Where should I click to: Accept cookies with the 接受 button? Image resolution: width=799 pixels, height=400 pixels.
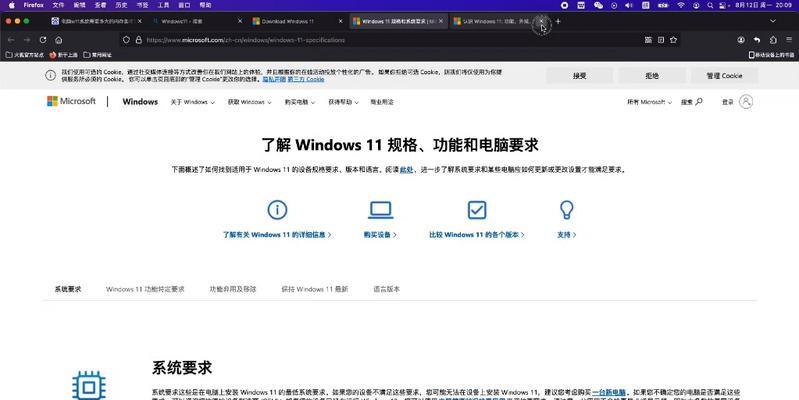pos(579,75)
